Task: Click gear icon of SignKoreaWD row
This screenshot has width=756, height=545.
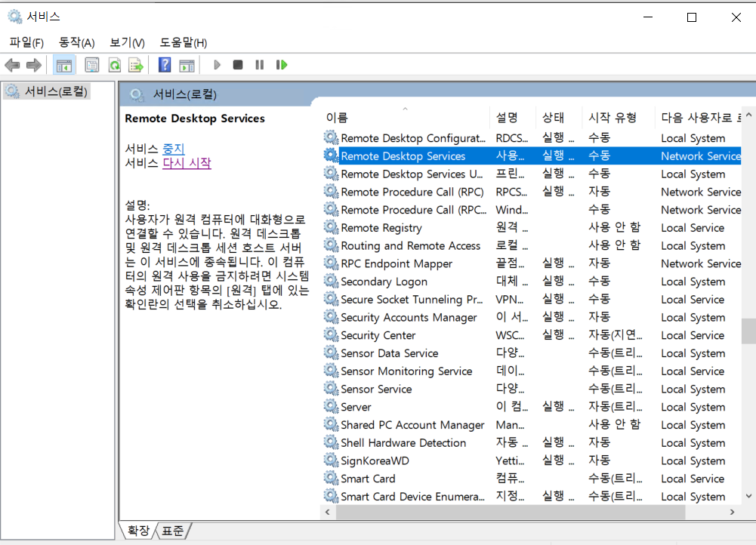Action: click(331, 460)
